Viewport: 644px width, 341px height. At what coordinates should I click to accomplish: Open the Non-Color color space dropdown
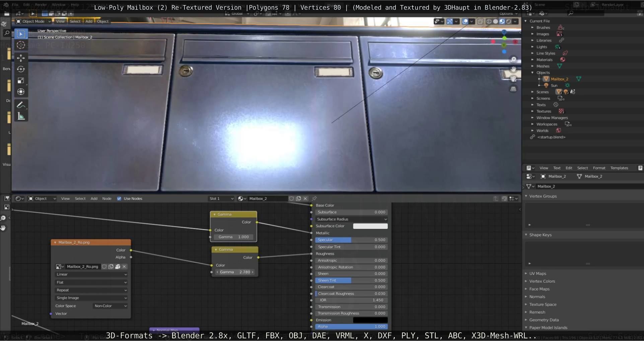coord(110,306)
